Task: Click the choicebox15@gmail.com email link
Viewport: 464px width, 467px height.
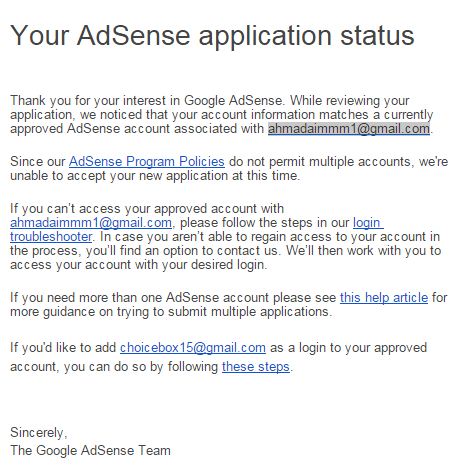Action: (193, 348)
